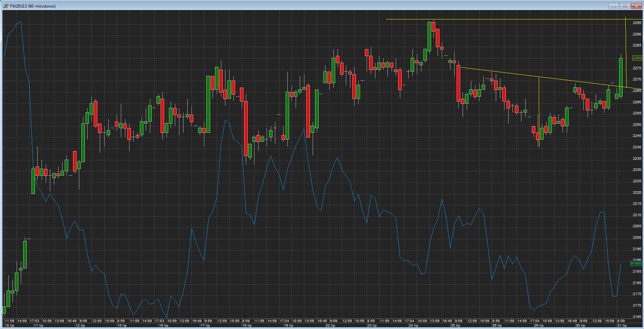
Task: Select the '10 lip' date label
Action: click(x=10, y=326)
